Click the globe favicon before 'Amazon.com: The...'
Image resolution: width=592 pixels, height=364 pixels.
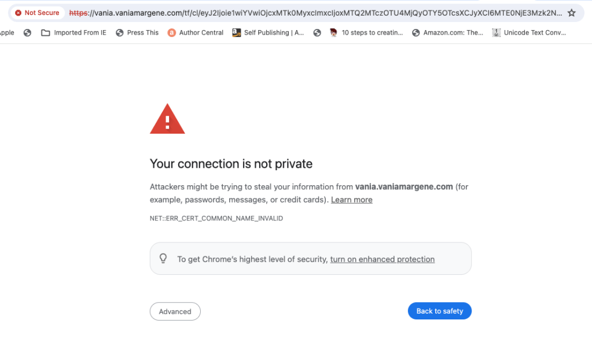click(x=415, y=32)
